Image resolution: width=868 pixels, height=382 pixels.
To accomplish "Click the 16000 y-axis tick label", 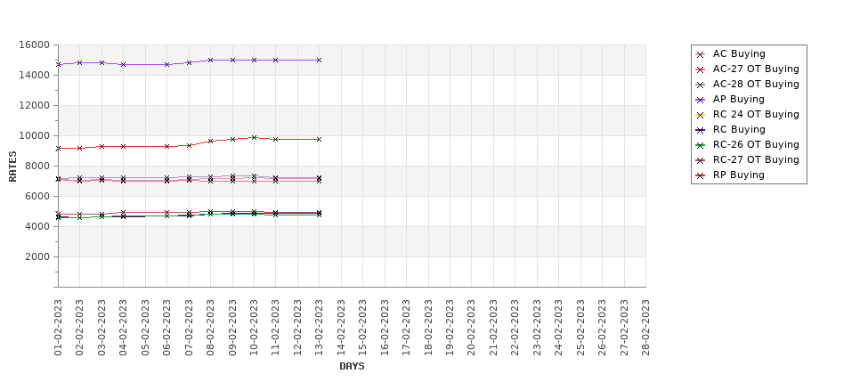I will (36, 45).
